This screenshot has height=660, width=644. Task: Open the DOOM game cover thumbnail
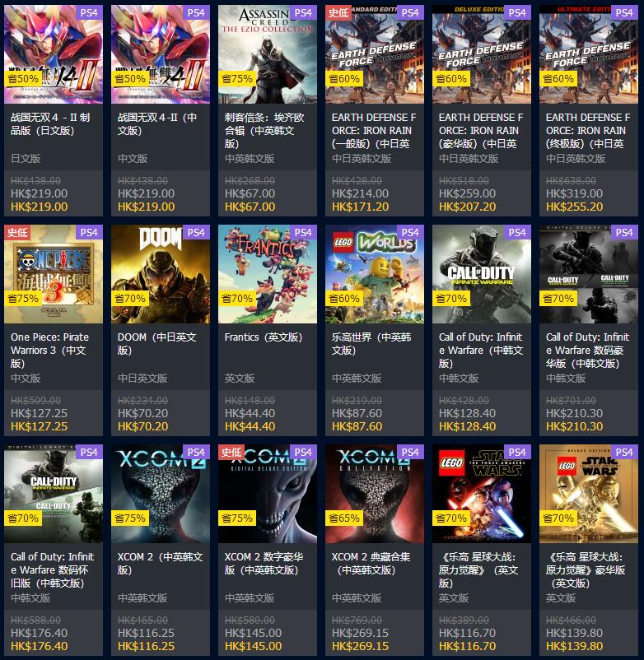[x=161, y=274]
